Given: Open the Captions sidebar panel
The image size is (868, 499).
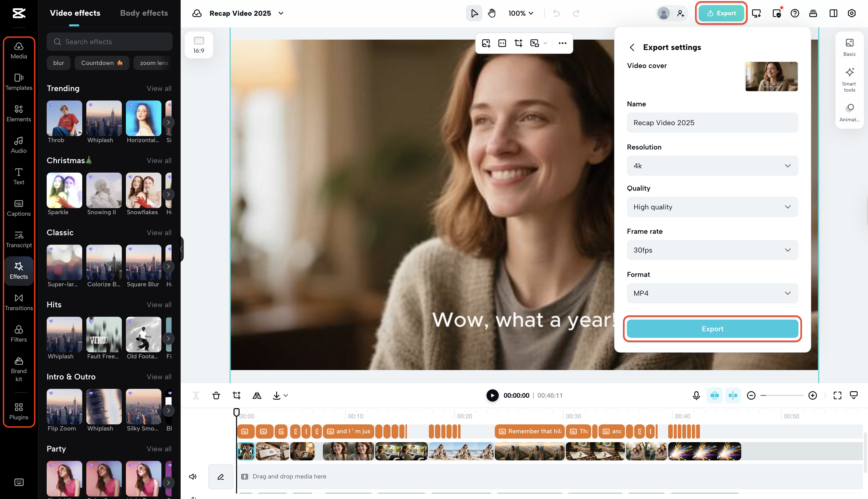Looking at the screenshot, I should [19, 208].
